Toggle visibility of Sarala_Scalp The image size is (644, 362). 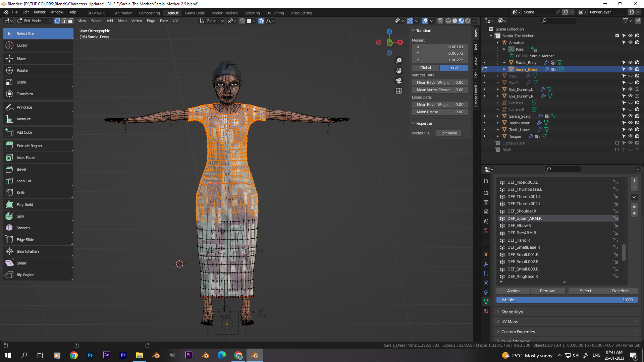630,116
